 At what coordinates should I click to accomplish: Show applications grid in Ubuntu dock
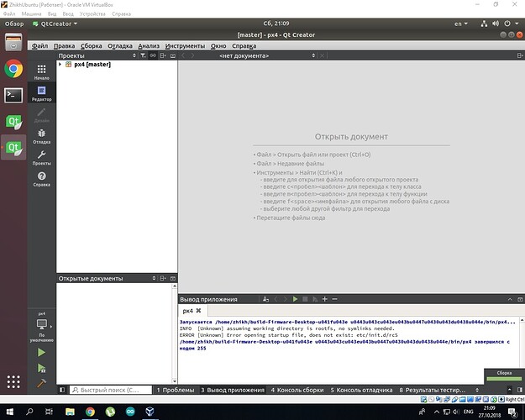[x=13, y=382]
